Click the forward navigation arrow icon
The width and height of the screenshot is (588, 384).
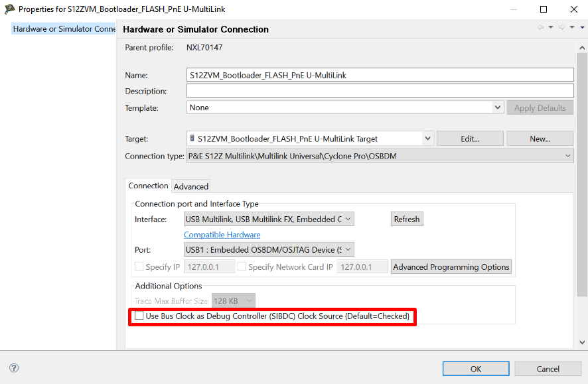coord(561,28)
